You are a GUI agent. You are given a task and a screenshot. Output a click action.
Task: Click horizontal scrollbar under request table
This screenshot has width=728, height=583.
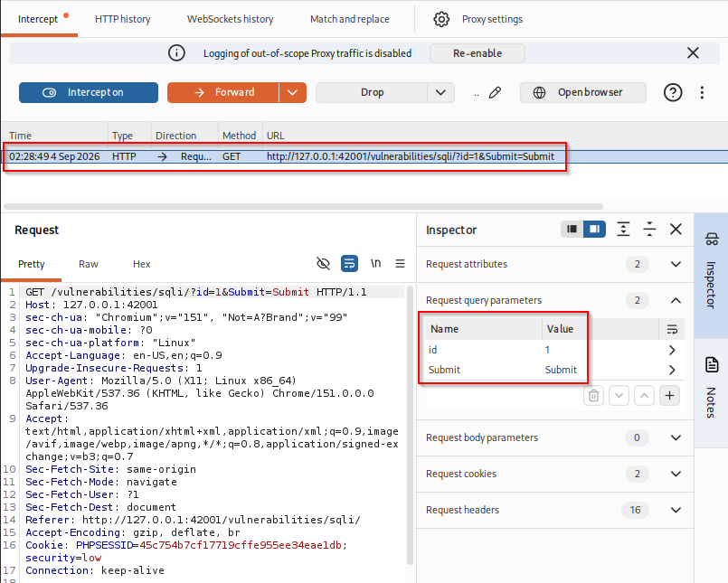coord(303,206)
